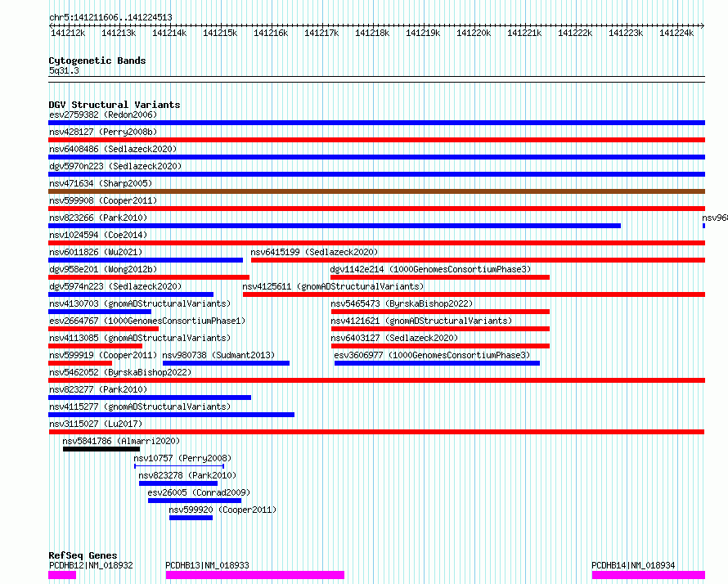Click nsv4130703 (gnomADStructuralVariants) label

tap(140, 303)
